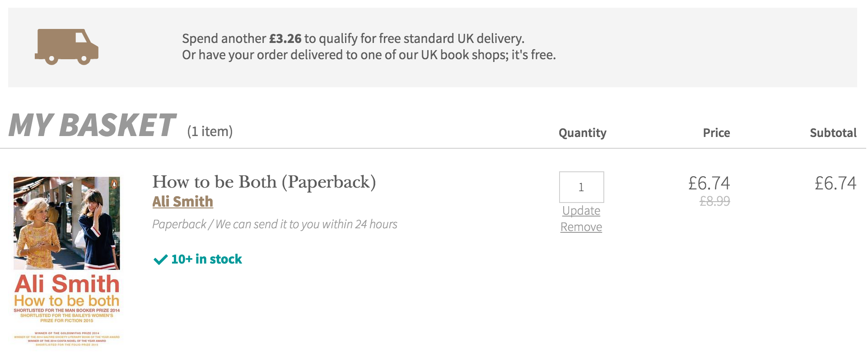Viewport: 868px width, 363px height.
Task: Focus the quantity input box
Action: (x=582, y=187)
